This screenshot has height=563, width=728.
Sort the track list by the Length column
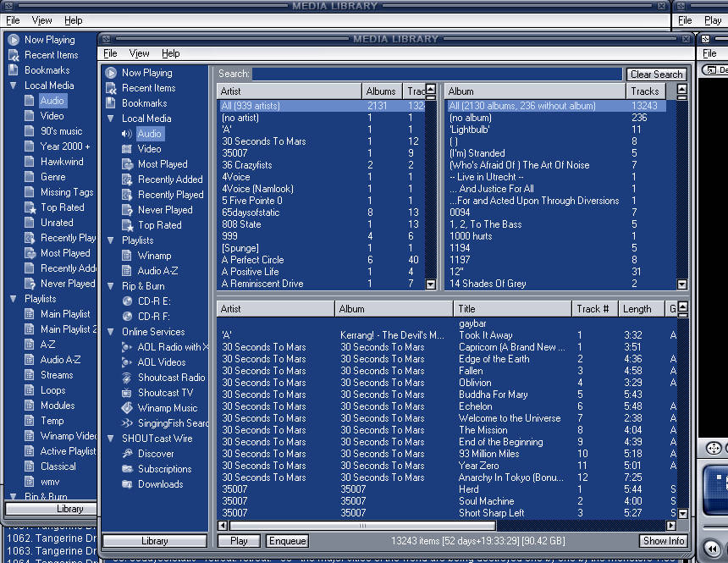pos(641,309)
